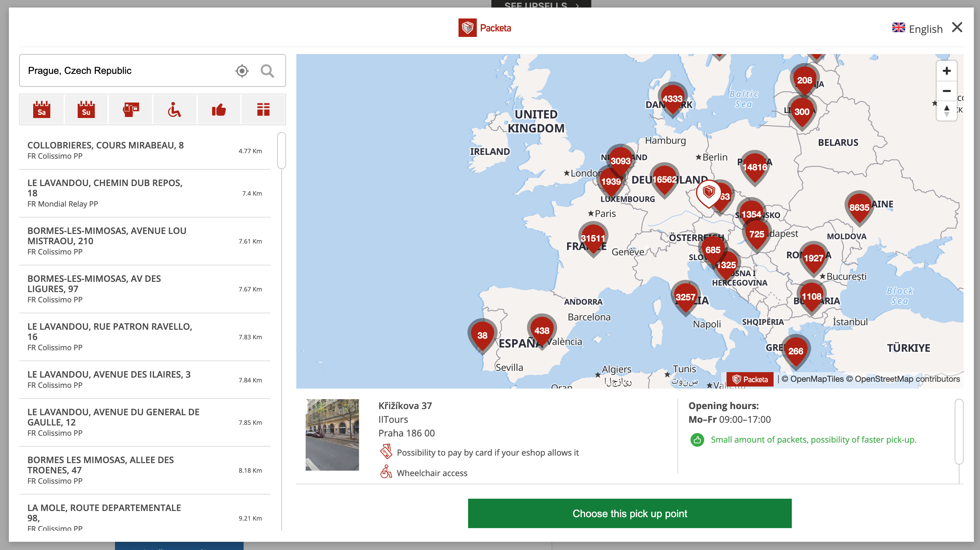
Task: Toggle the card payment filter
Action: point(130,109)
